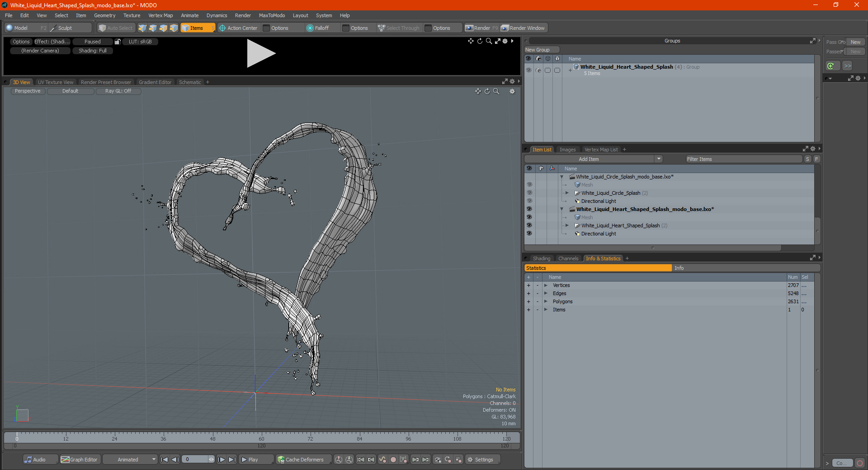Viewport: 868px width, 470px height.
Task: Switch to Schematic tab
Action: point(190,82)
